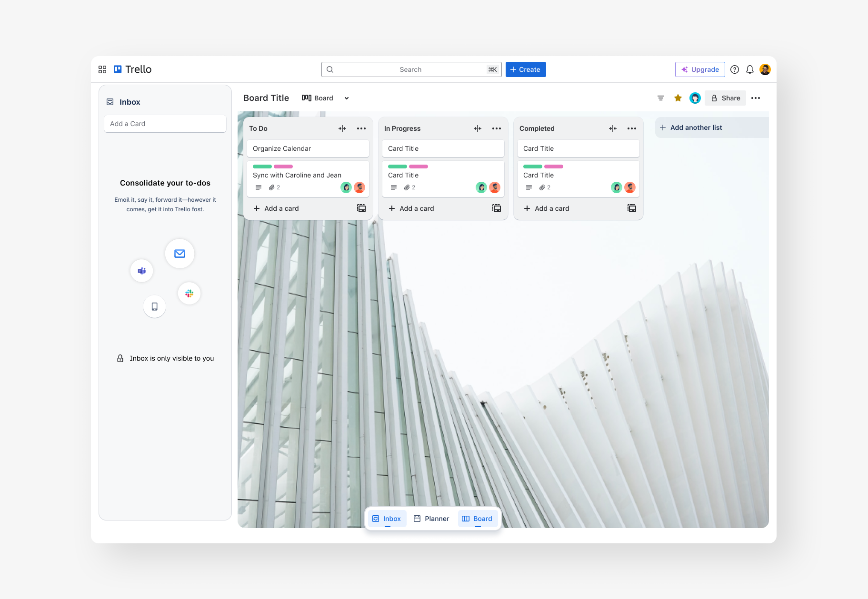Open the Board view selector
Viewport: 868px width, 599px height.
click(x=318, y=98)
